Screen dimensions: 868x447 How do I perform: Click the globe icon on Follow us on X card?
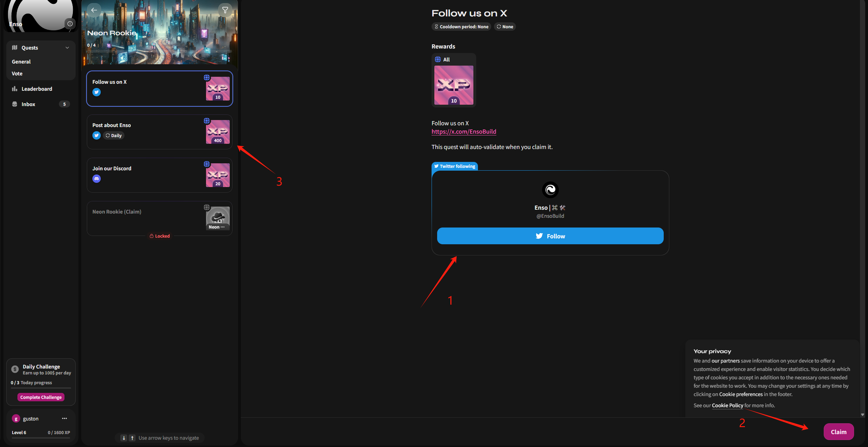(x=207, y=77)
